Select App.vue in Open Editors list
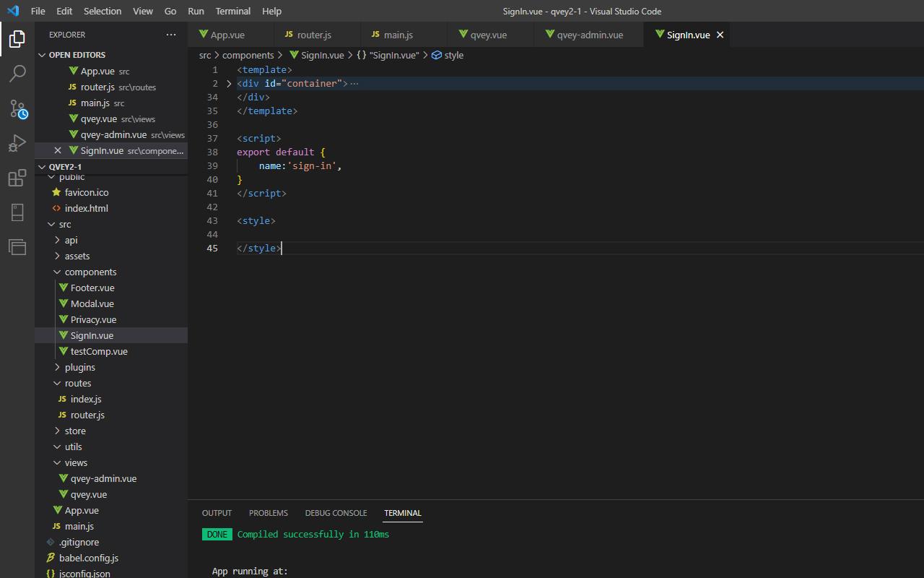924x578 pixels. coord(111,71)
